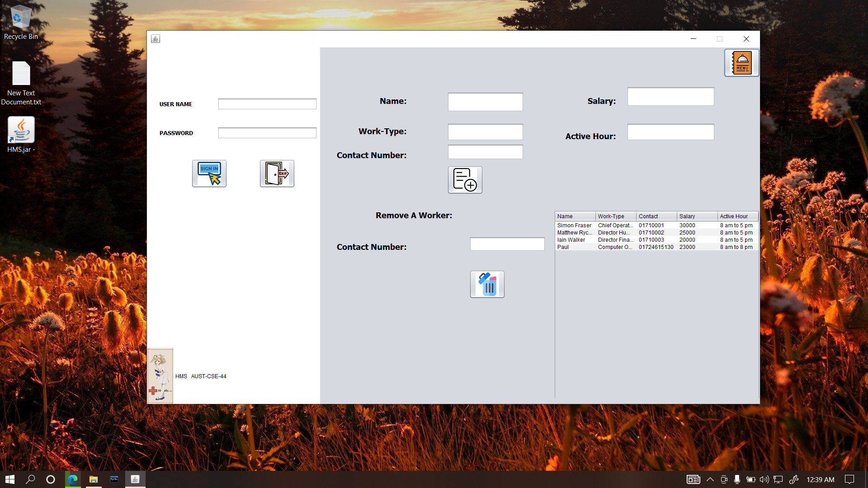Select Simon Fraser row in table
Image resolution: width=868 pixels, height=488 pixels.
574,225
